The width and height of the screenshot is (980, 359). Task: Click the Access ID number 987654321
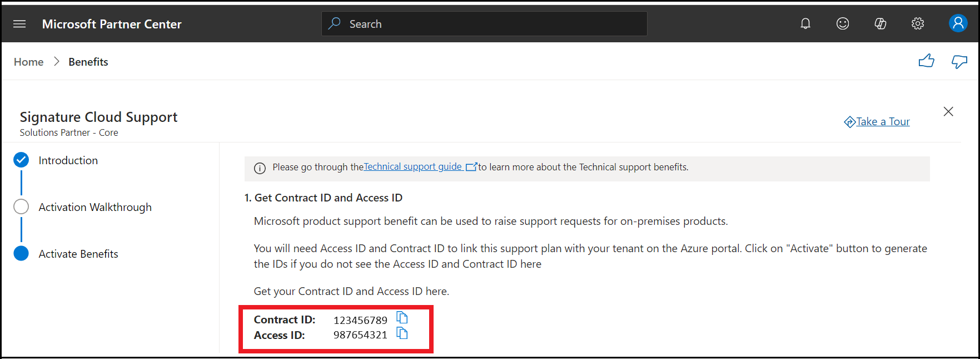360,335
